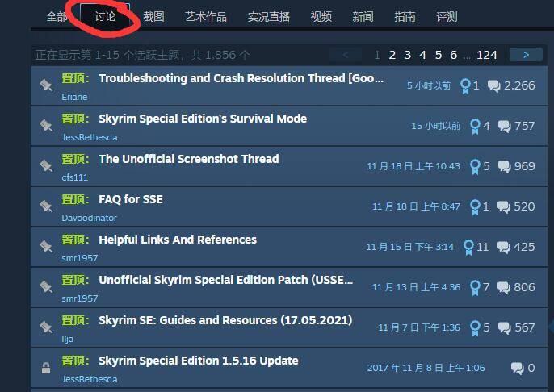This screenshot has width=554, height=392.
Task: Open the FAQ for SSE thread
Action: pyautogui.click(x=131, y=199)
